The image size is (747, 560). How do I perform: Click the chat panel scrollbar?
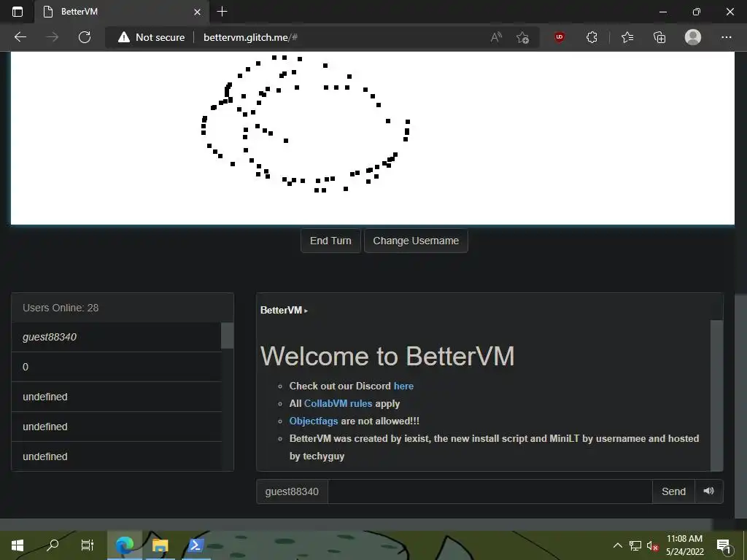716,395
